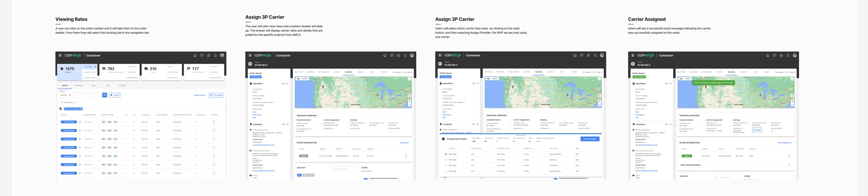The height and width of the screenshot is (196, 868).
Task: Click home icon in Carrier Assigned mockup
Action: pos(768,56)
